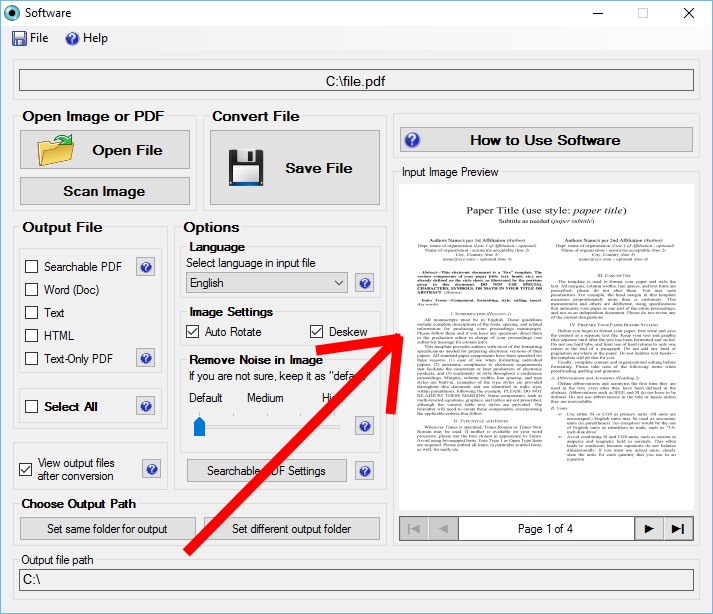Check the Text output option
Image resolution: width=713 pixels, height=614 pixels.
point(31,312)
